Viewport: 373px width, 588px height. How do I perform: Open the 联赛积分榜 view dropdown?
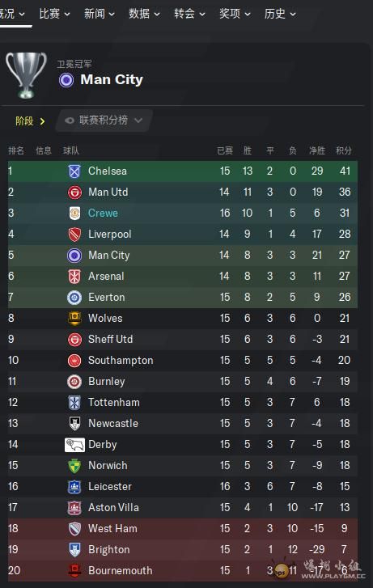pos(104,121)
